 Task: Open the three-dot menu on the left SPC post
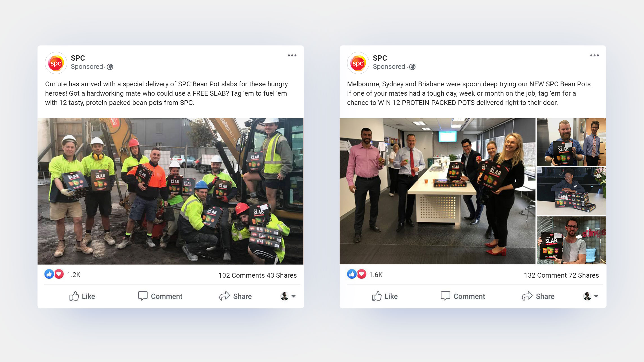[x=292, y=55]
